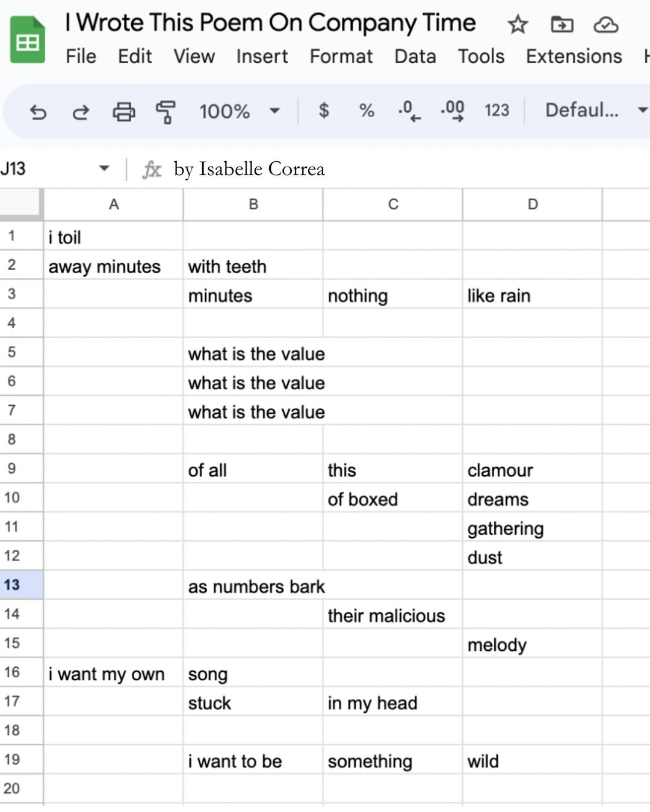
Task: Select column D header
Action: click(533, 205)
